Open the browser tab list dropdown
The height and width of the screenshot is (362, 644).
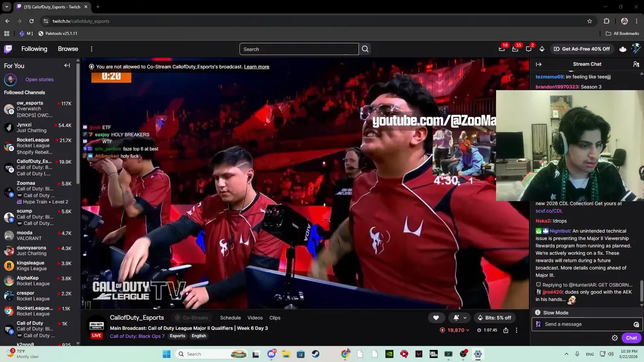[x=7, y=7]
